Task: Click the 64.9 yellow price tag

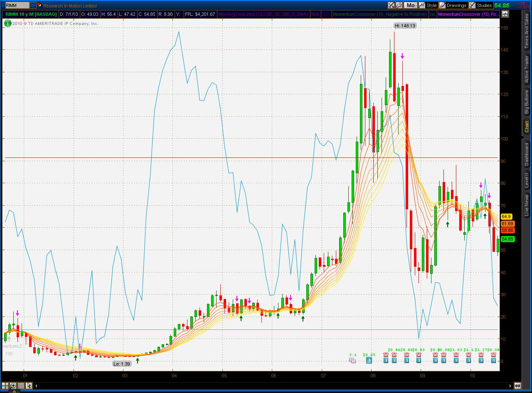Action: point(506,216)
